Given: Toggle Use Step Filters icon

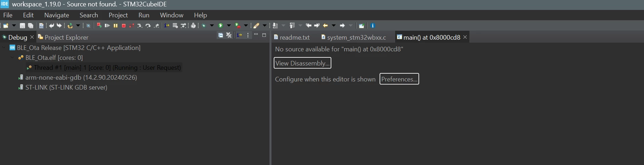Looking at the screenshot, I should coord(183,25).
